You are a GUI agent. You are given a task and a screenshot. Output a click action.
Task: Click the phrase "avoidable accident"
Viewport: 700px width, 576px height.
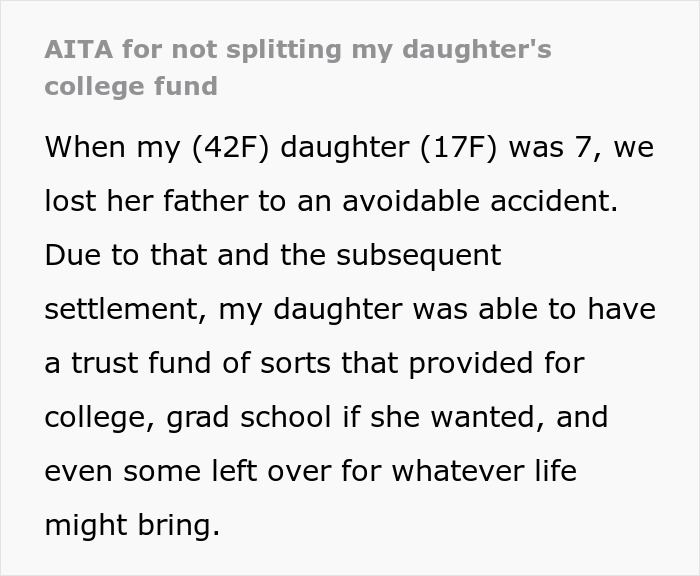coord(480,201)
